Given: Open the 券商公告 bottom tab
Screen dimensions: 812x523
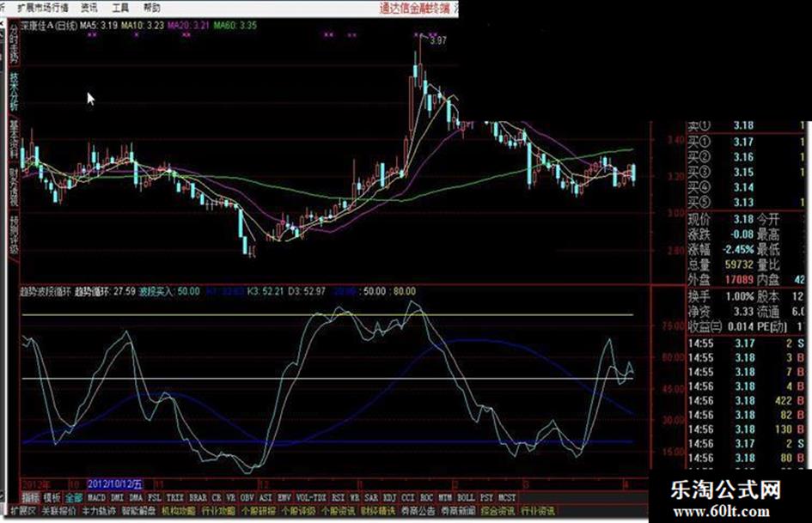Looking at the screenshot, I should [418, 511].
